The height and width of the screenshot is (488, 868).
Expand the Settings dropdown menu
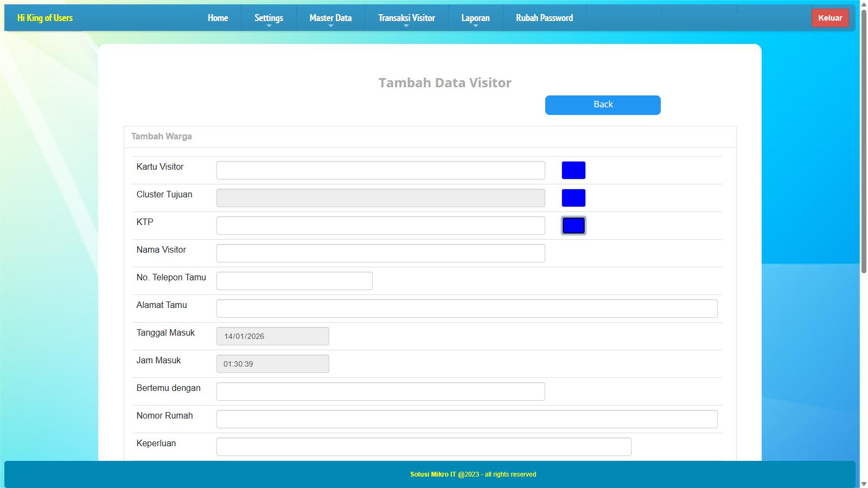[269, 18]
